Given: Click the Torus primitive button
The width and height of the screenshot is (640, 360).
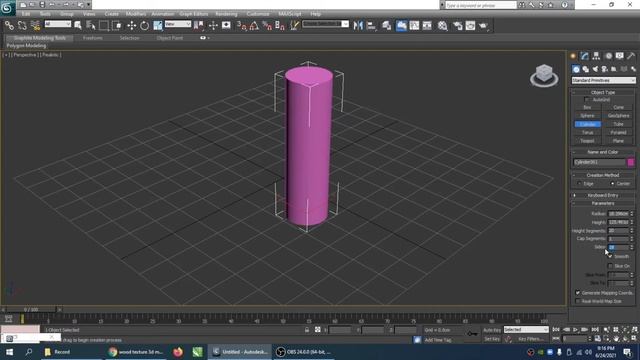Looking at the screenshot, I should click(x=587, y=133).
